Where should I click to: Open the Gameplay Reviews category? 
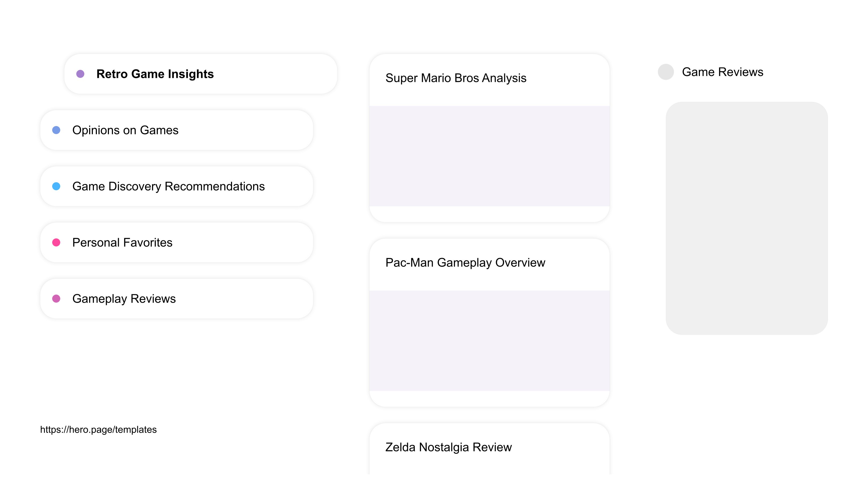tap(177, 299)
